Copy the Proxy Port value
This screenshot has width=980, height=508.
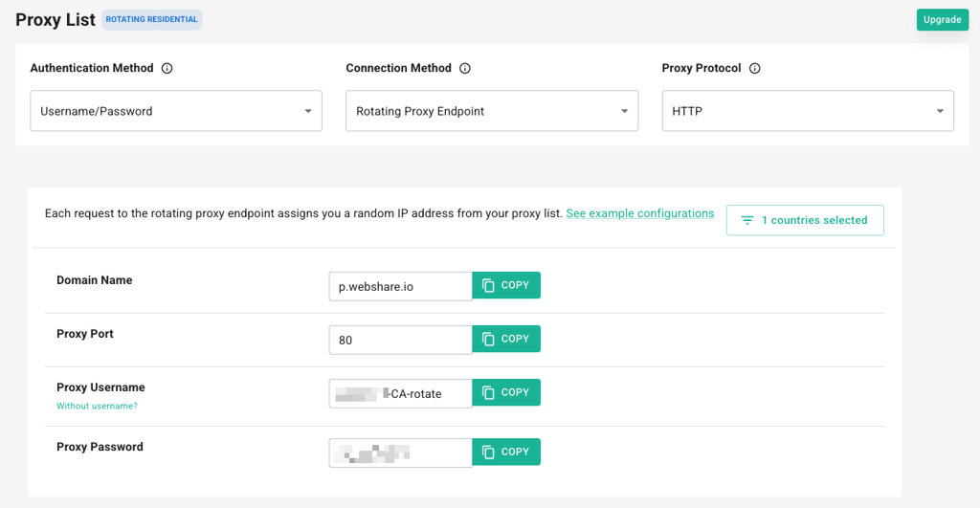click(x=506, y=340)
